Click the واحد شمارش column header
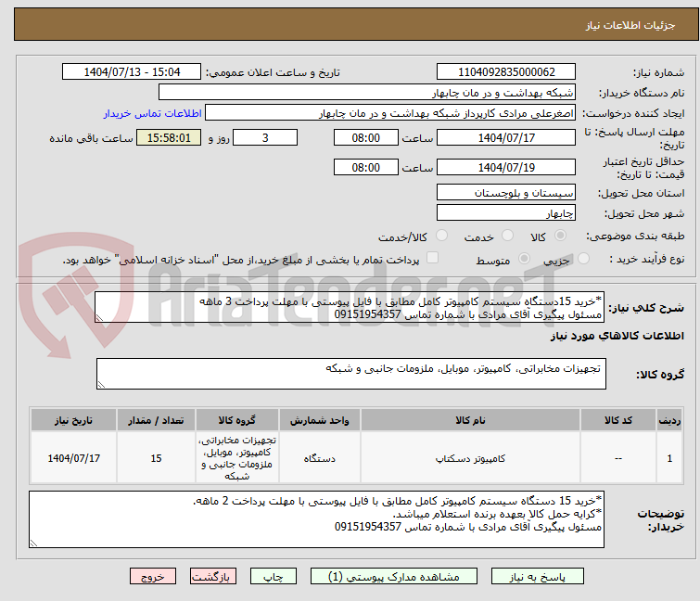Viewport: 700px width, 601px height. point(319,420)
